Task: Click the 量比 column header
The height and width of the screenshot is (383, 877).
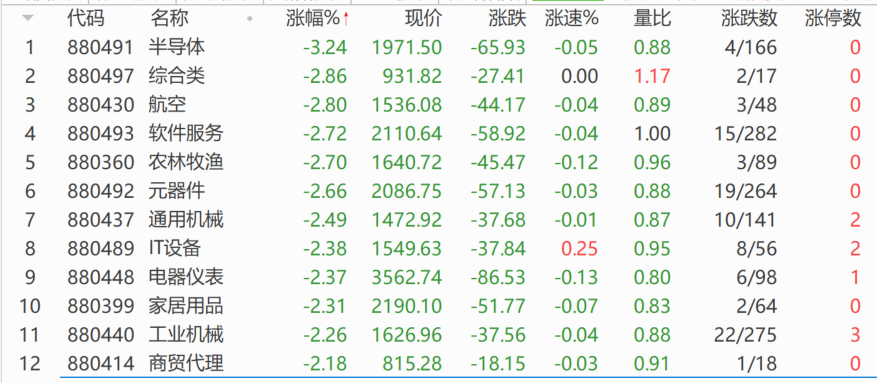Action: pos(652,19)
